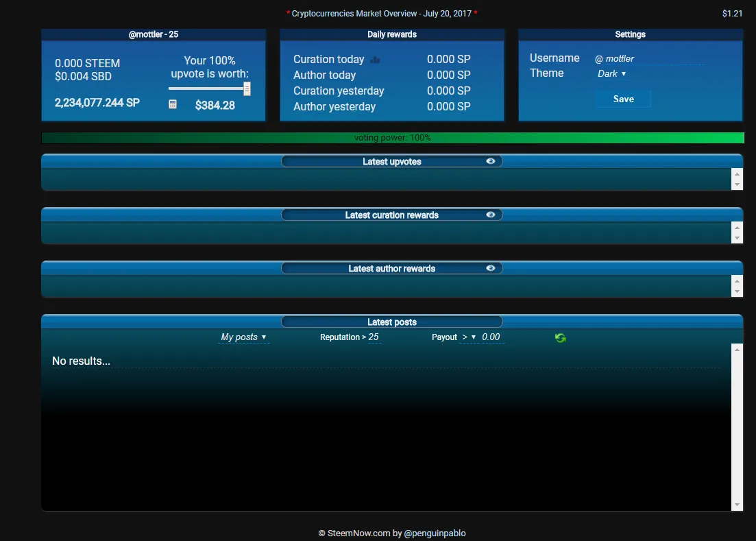Click Latest author rewards scrollbar down arrow

(737, 291)
